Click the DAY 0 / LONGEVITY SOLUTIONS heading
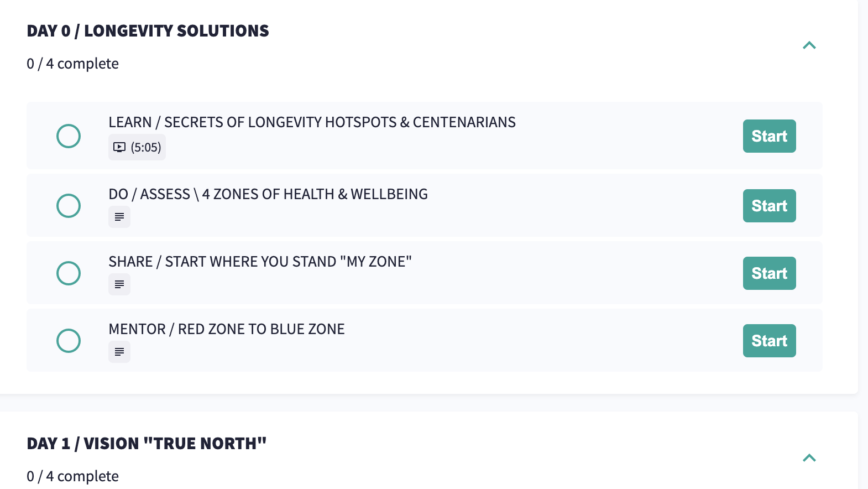This screenshot has width=868, height=489. (148, 31)
